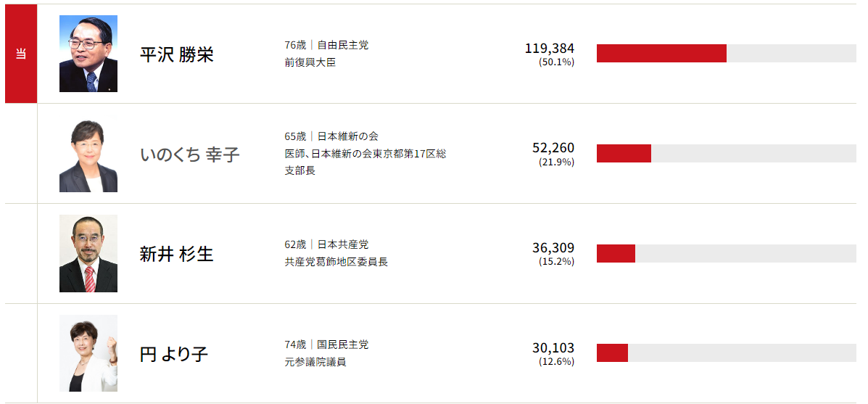Viewport: 868px width, 404px height.
Task: Click the 15.2% red vote bar
Action: tap(616, 254)
